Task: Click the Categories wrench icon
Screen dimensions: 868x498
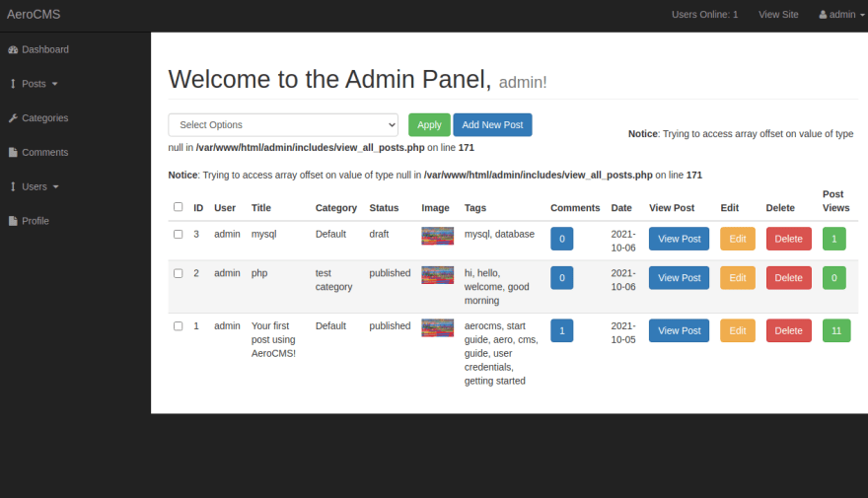Action: 13,118
